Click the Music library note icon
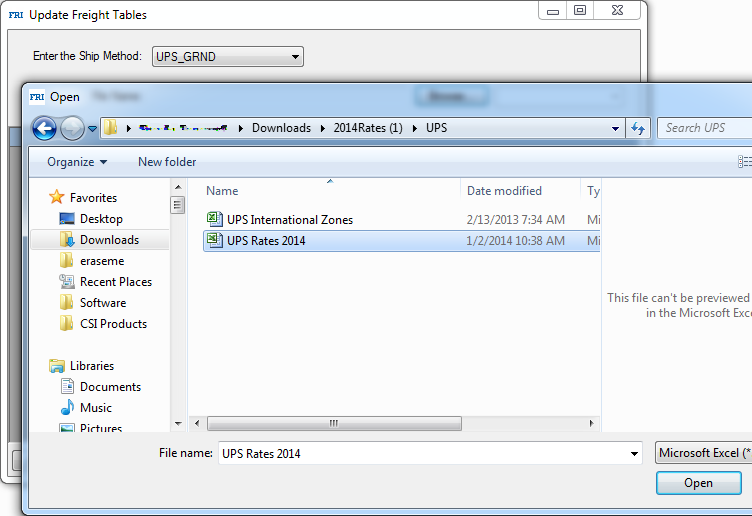 pos(67,408)
